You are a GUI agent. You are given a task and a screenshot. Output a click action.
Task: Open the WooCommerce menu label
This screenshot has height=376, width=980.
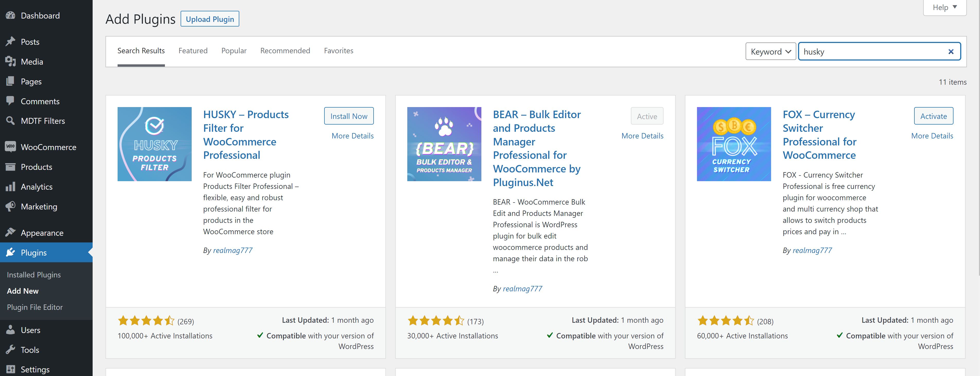(x=48, y=147)
